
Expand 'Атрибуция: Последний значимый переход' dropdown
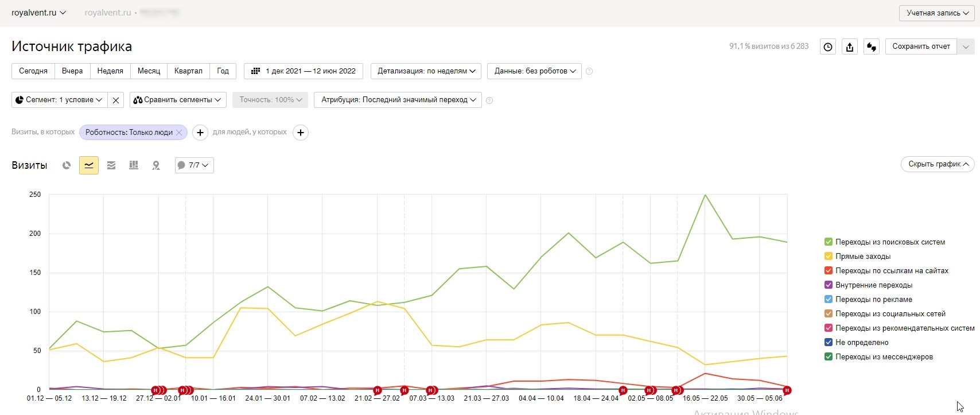coord(398,100)
